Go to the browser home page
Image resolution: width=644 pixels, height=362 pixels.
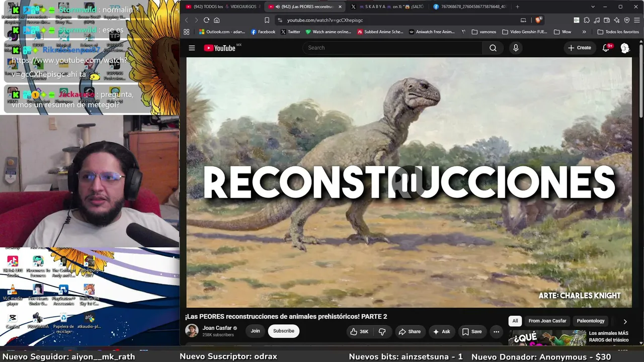(x=217, y=20)
